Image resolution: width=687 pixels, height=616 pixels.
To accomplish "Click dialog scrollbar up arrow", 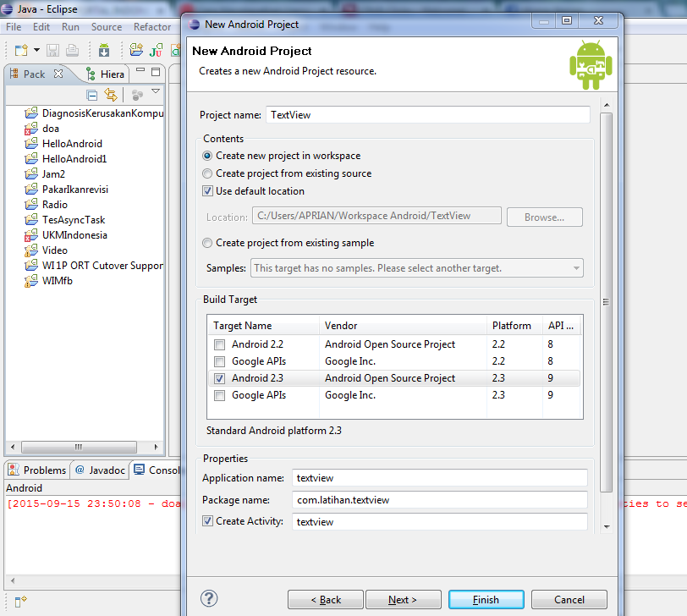I will pos(607,105).
